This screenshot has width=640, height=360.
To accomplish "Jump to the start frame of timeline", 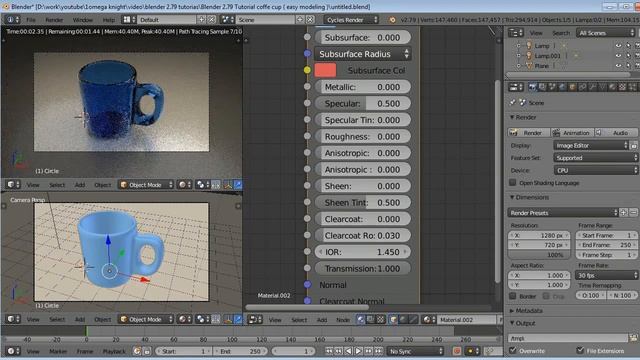I will click(x=329, y=351).
